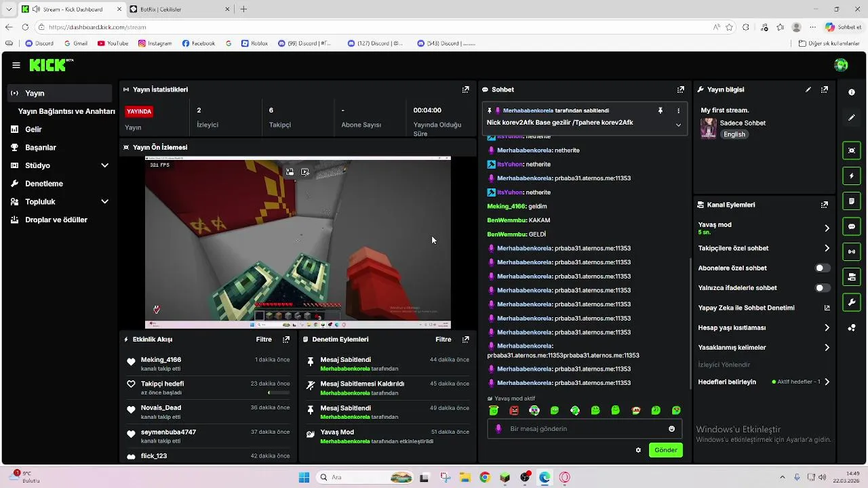Open the hamburger menu beside Kick logo
The height and width of the screenshot is (488, 868).
pos(16,65)
